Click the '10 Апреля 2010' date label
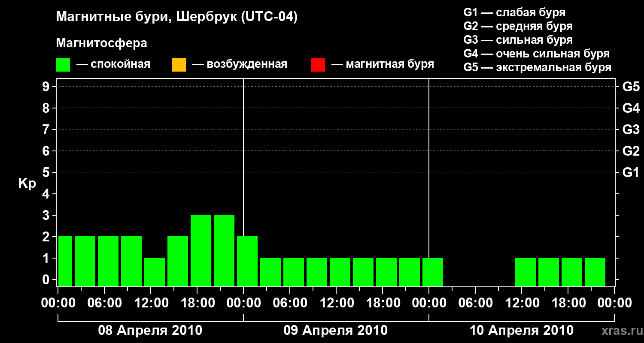Image resolution: width=644 pixels, height=343 pixels. coord(522,331)
